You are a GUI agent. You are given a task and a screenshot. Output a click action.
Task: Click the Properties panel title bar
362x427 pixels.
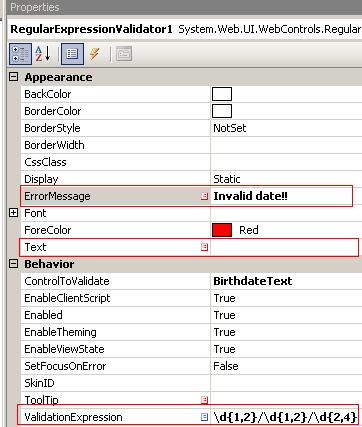(184, 7)
